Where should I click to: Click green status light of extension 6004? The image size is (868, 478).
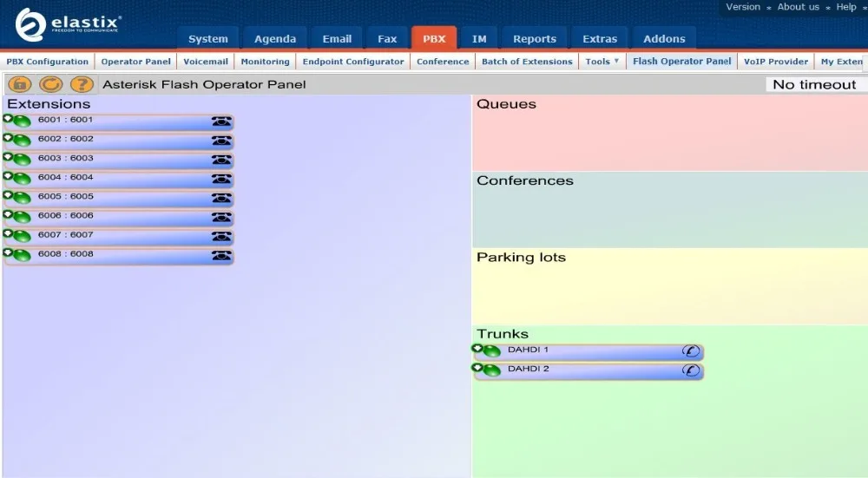click(23, 179)
